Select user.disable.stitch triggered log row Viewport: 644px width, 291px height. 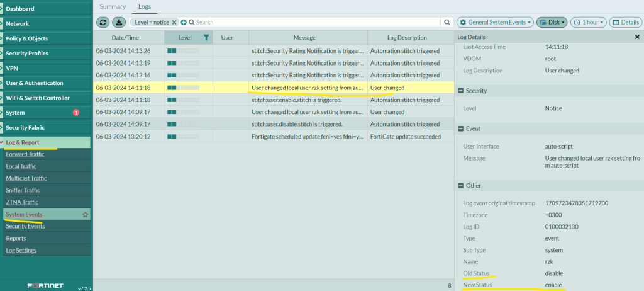274,124
